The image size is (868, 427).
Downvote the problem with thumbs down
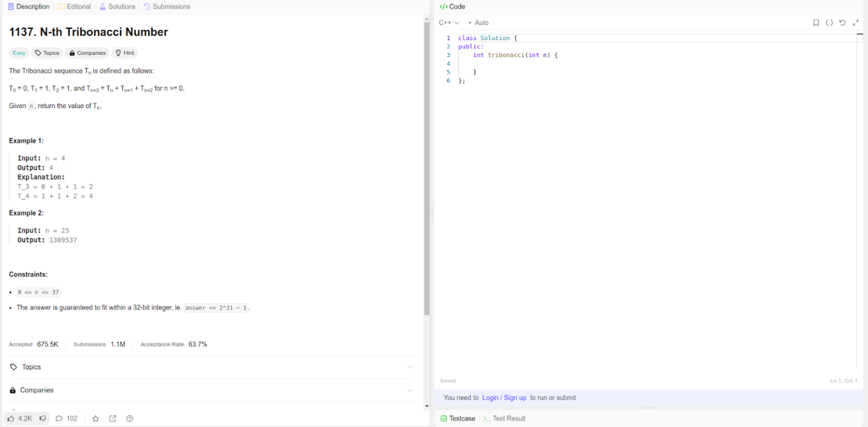pyautogui.click(x=43, y=419)
